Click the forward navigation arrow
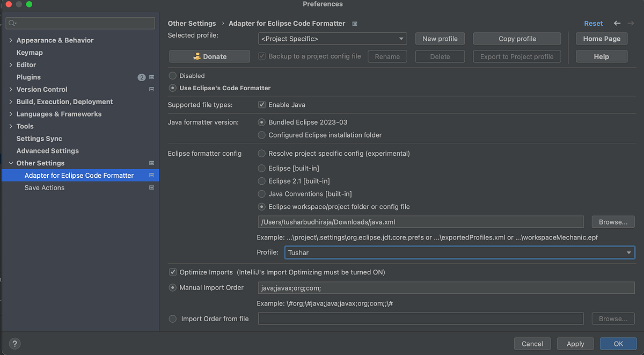Screen dimensions: 644x355 (632, 23)
